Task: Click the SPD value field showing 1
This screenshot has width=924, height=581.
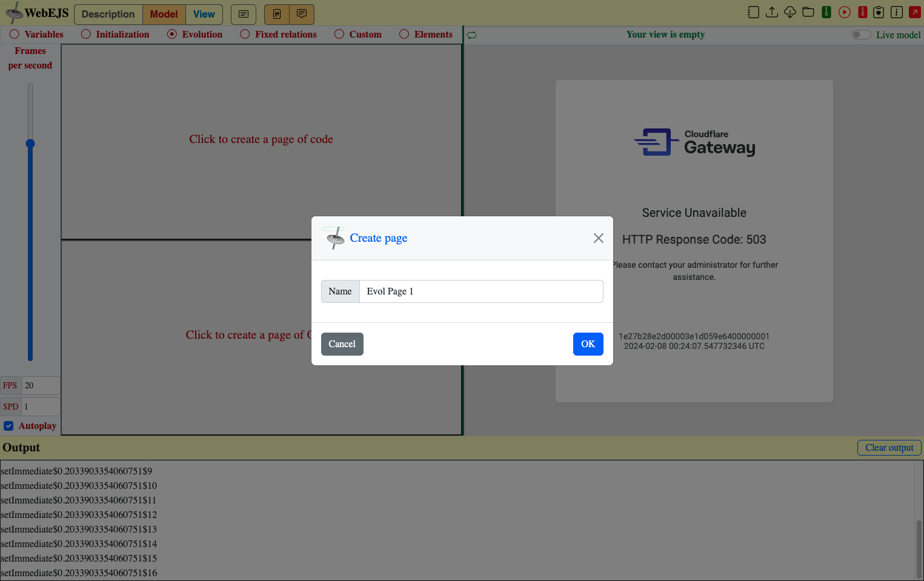Action: click(x=41, y=407)
